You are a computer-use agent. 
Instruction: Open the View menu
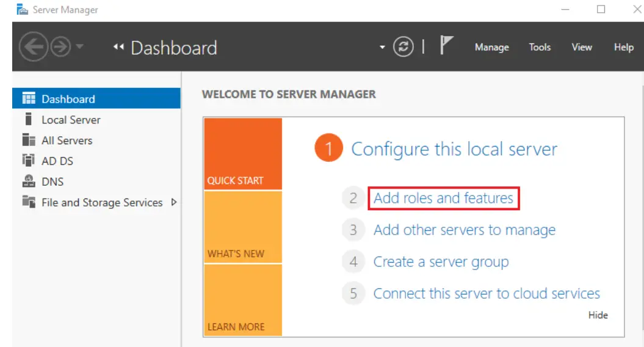click(x=582, y=47)
